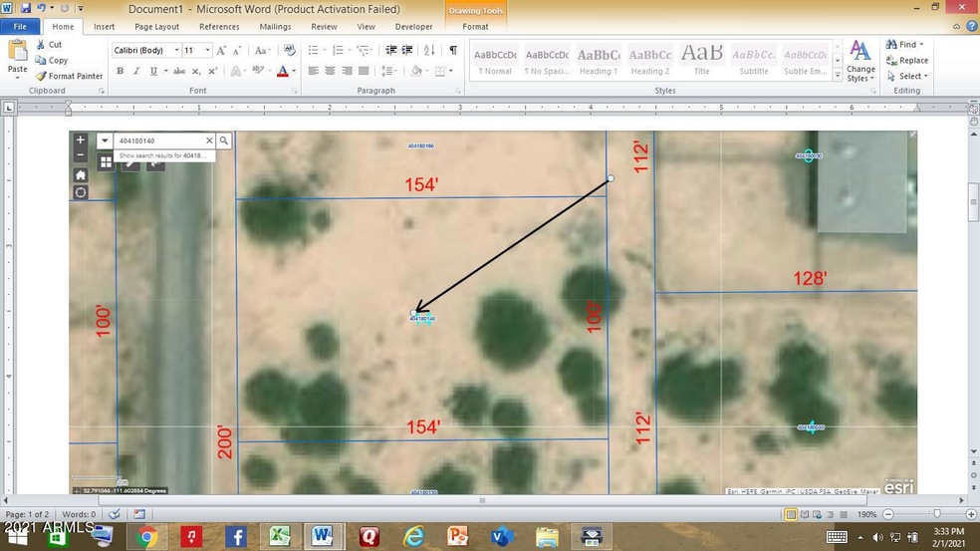
Task: Apply the No Spacing style
Action: [547, 60]
